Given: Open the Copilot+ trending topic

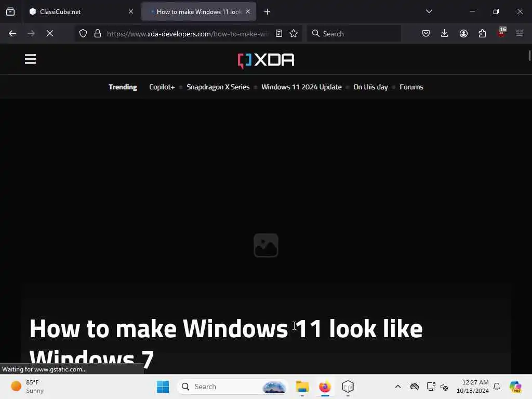Looking at the screenshot, I should click(x=162, y=87).
